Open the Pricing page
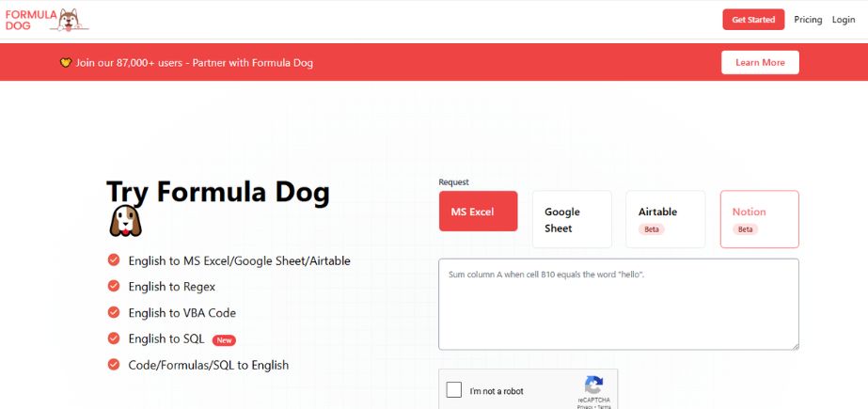 (x=808, y=20)
